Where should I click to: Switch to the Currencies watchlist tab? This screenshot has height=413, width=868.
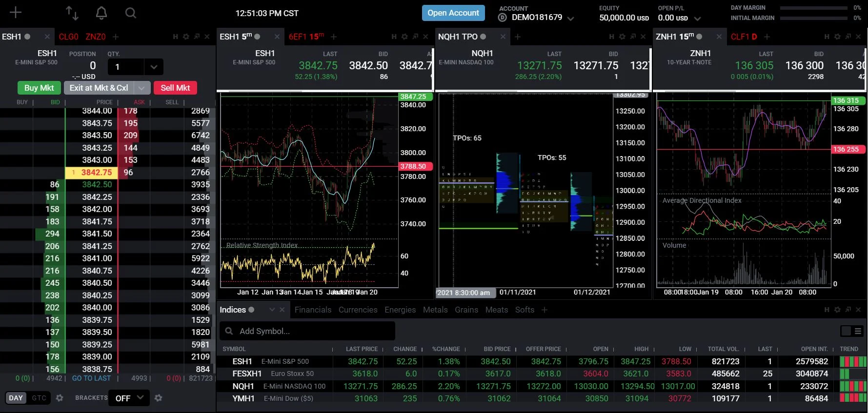pos(358,310)
